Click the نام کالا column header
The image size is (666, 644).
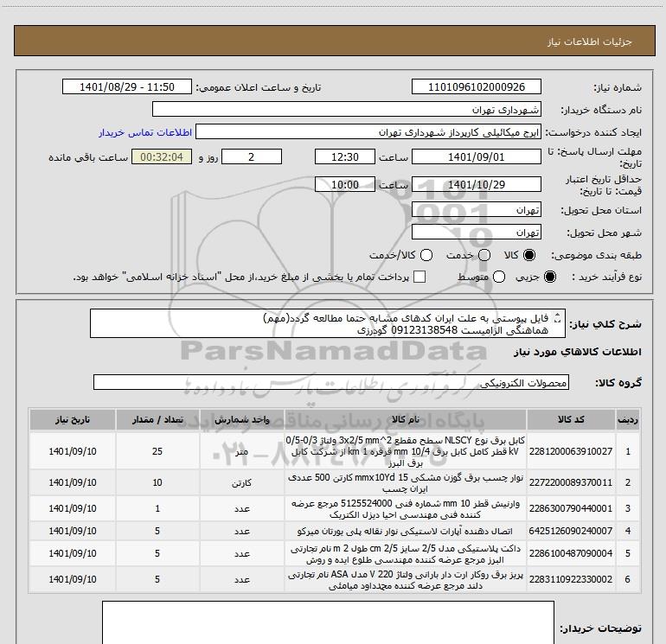point(405,420)
